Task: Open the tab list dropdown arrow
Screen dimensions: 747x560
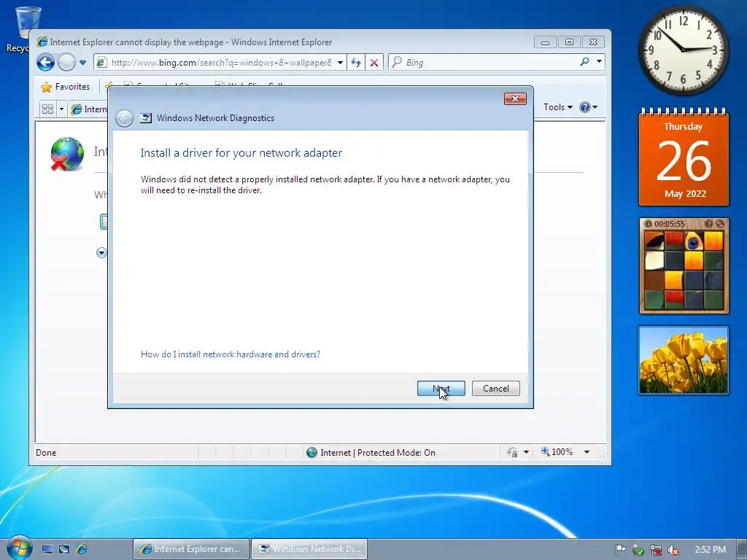Action: (x=61, y=109)
